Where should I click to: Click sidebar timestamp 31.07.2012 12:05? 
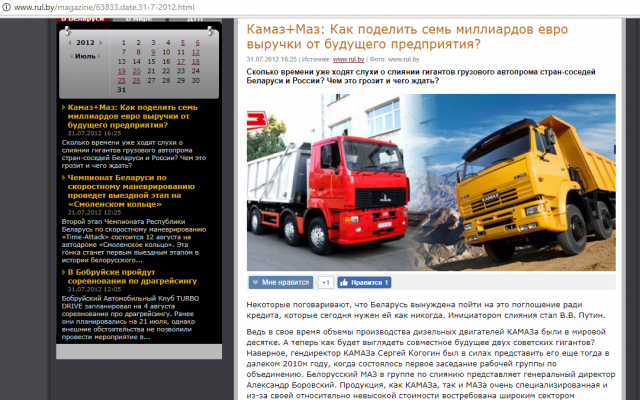click(x=94, y=289)
